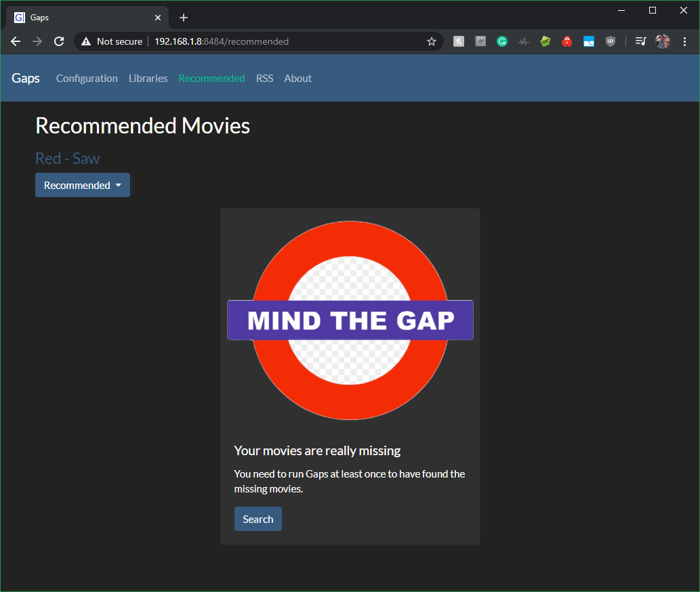Go back with the browser back arrow
700x592 pixels.
pos(16,41)
